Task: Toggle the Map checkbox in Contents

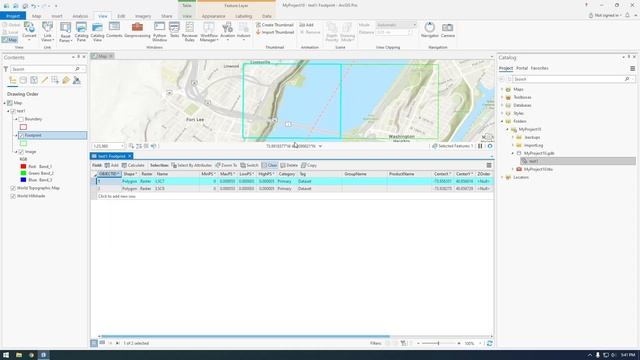Action: tap(10, 103)
